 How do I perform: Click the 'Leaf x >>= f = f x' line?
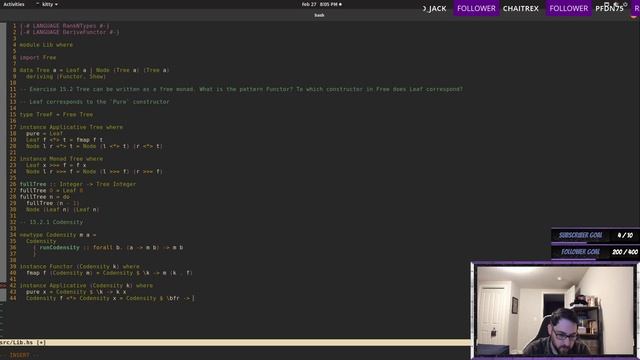56,165
